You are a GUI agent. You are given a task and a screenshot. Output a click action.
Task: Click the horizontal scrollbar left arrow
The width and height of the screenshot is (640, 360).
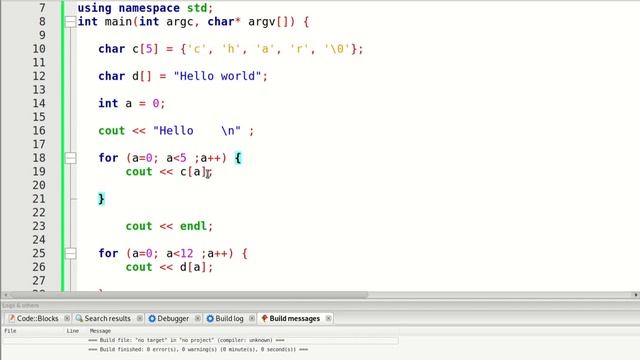click(x=6, y=295)
